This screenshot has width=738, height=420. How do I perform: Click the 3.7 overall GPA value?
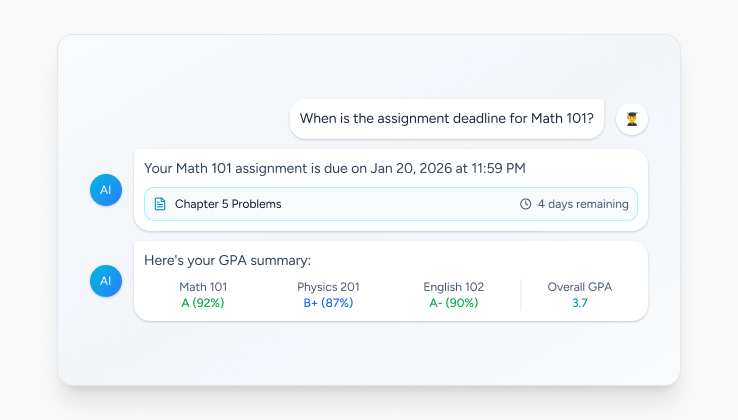[579, 303]
